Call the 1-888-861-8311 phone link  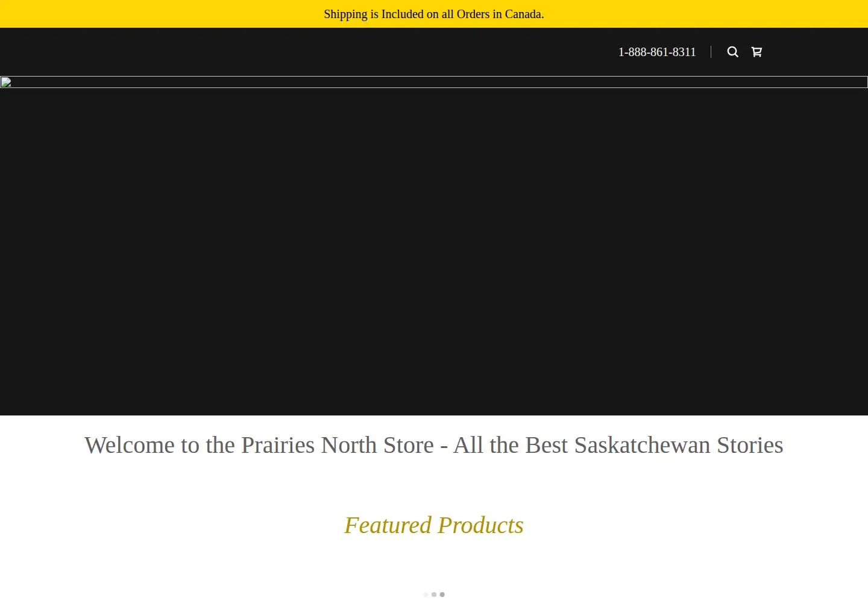coord(657,52)
